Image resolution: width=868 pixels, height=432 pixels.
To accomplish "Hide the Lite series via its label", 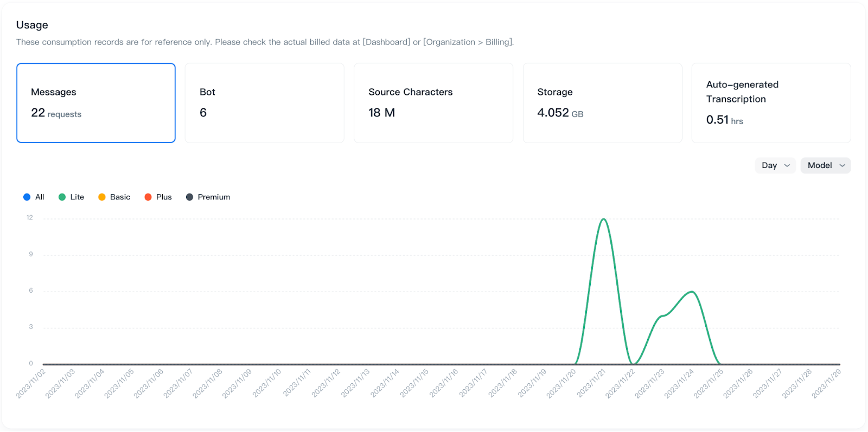I will pyautogui.click(x=77, y=197).
